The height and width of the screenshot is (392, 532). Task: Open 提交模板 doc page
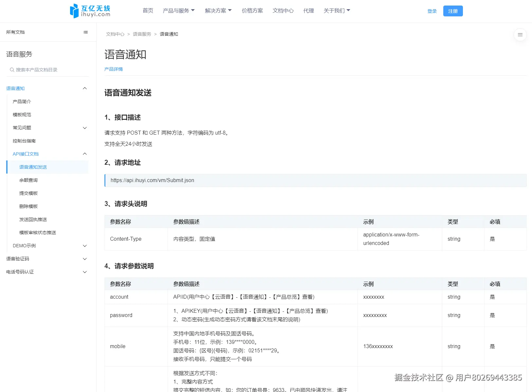click(x=28, y=193)
